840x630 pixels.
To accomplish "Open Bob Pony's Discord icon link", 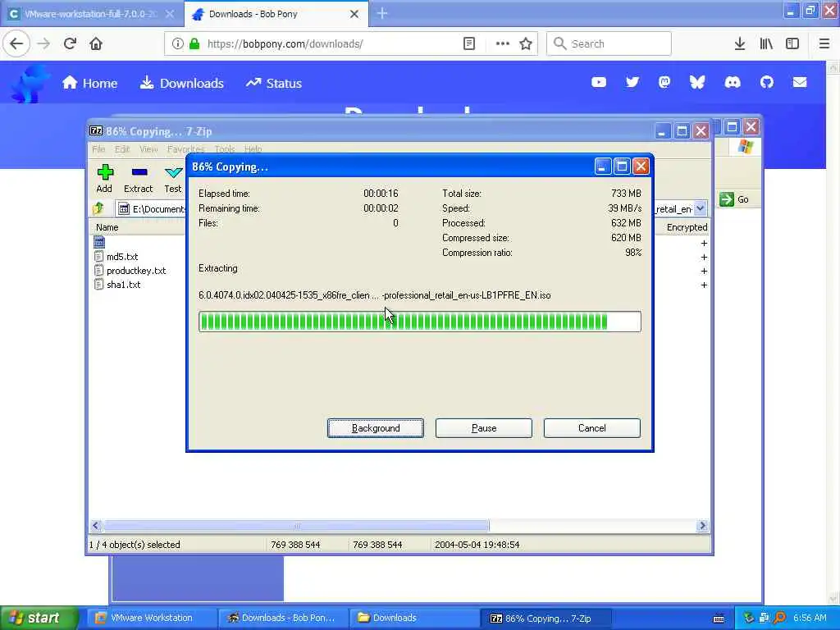I will coord(733,82).
